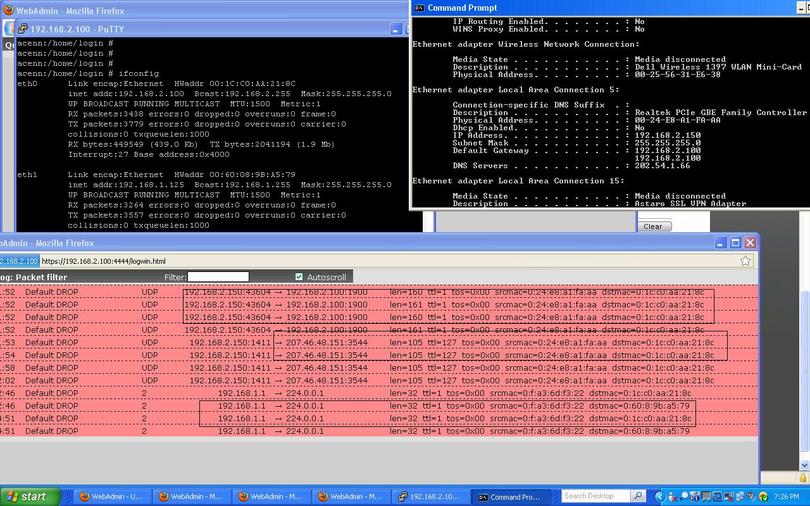Viewport: 810px width, 506px height.
Task: Minimize the packet filter log Firefox window
Action: tap(720, 243)
